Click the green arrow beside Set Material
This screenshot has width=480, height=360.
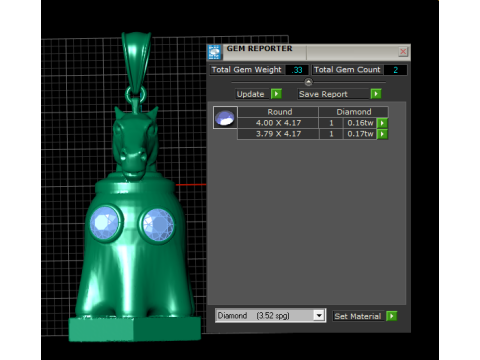(392, 316)
